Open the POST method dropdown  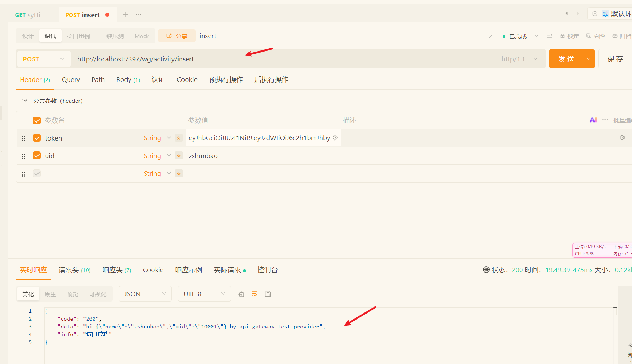click(x=43, y=59)
